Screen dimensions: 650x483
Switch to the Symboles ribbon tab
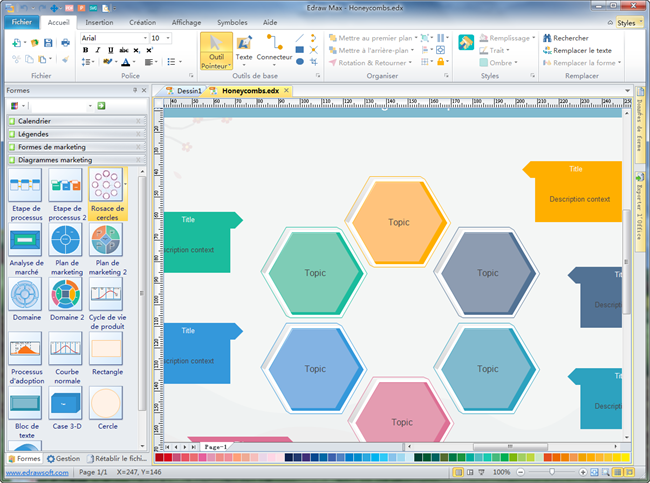[x=232, y=22]
